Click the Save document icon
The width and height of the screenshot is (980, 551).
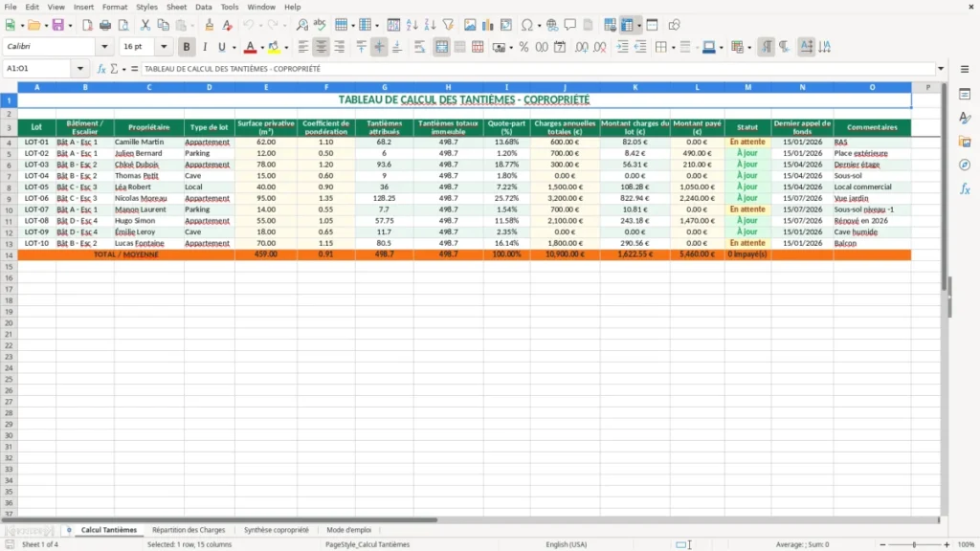point(58,25)
